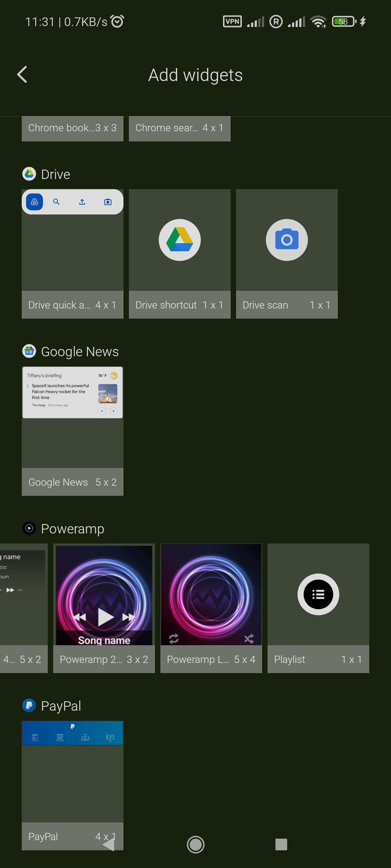This screenshot has height=868, width=391.
Task: Select the Drive shortcut 1 x 1 label
Action: [x=180, y=305]
